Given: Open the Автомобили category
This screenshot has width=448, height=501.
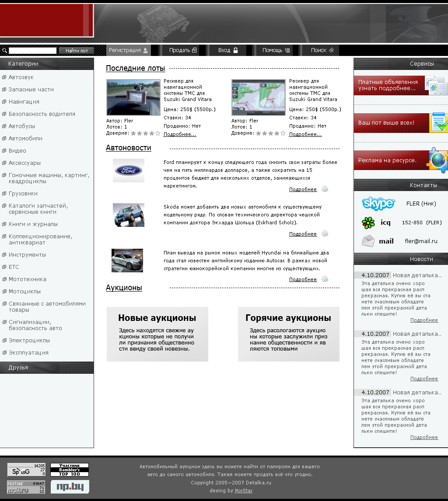Looking at the screenshot, I should (x=25, y=138).
